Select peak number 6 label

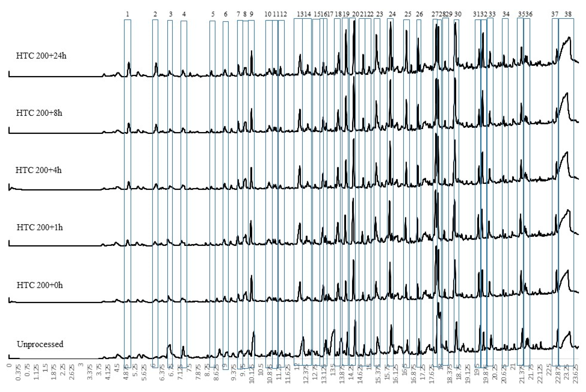226,14
